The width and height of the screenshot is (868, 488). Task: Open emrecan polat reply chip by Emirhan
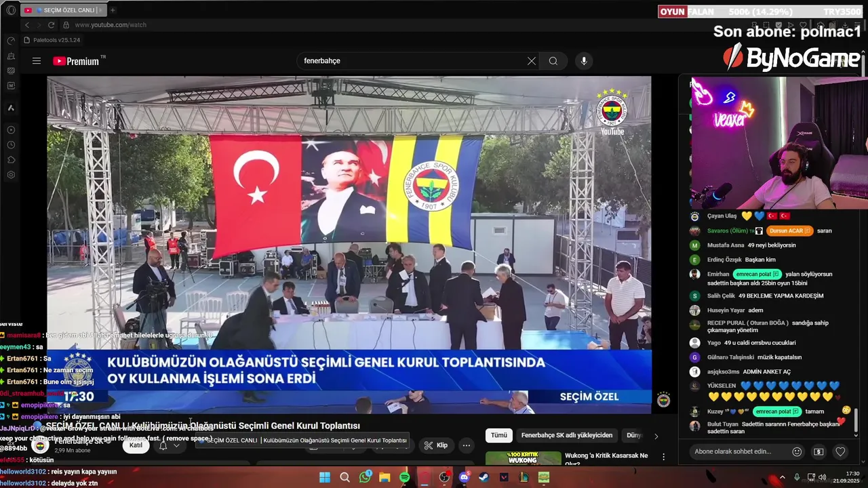(757, 274)
